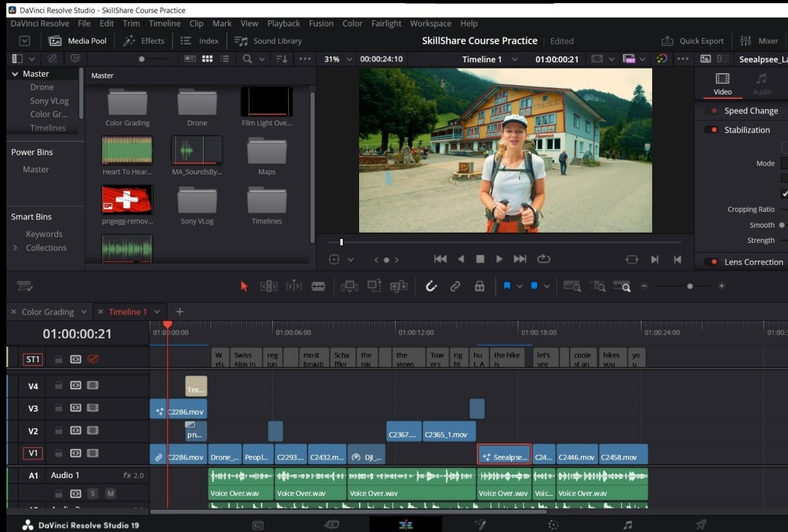Activate Dynamic Trim Mode tool
788x532 pixels.
[x=294, y=287]
